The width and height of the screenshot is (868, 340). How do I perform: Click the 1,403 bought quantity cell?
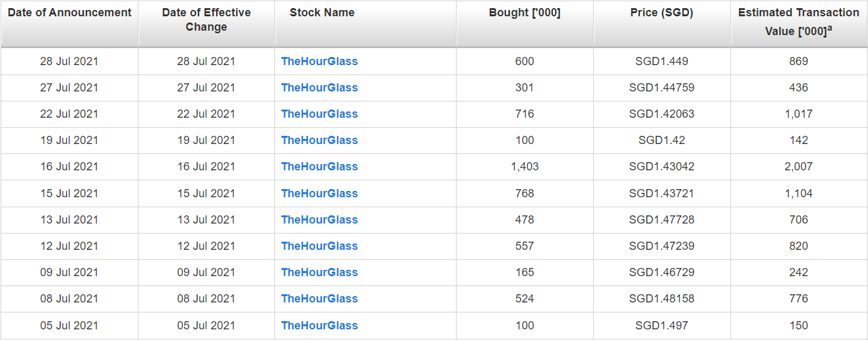[x=525, y=167]
